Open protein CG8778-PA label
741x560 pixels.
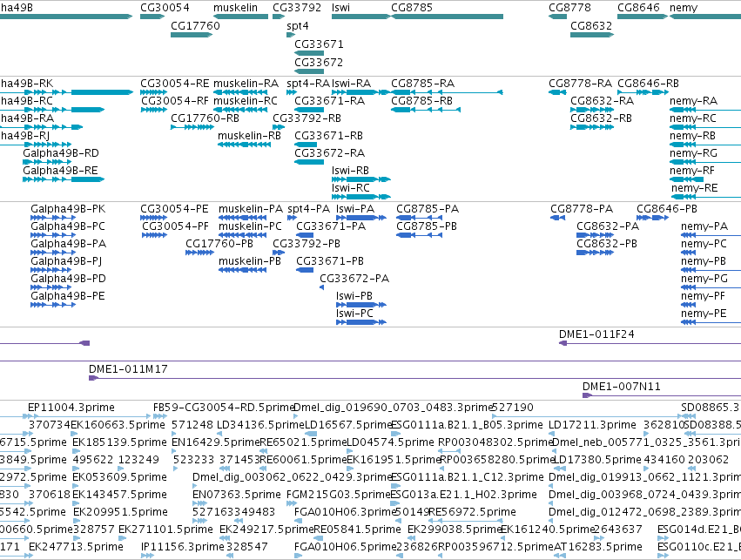point(582,209)
